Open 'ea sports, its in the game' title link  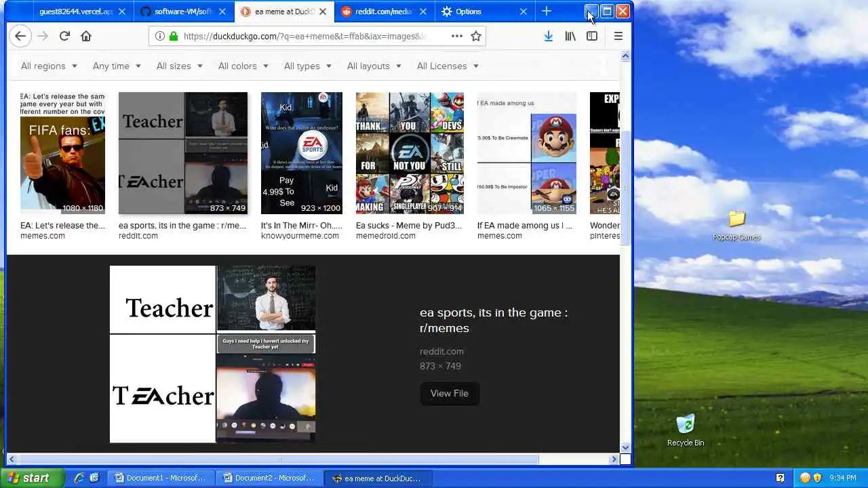(494, 320)
